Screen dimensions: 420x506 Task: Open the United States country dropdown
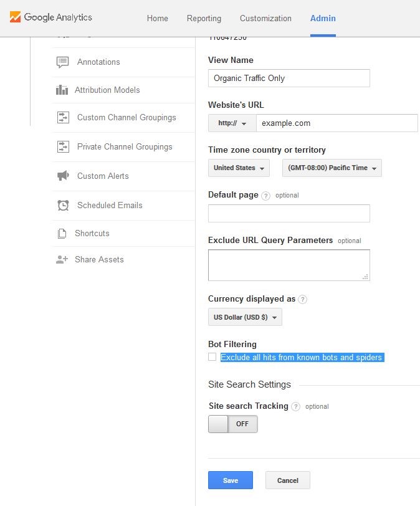point(239,168)
